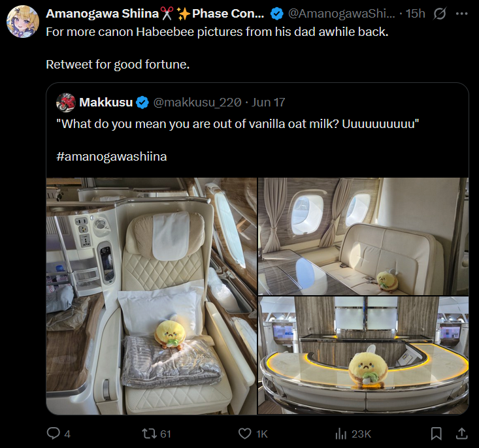The height and width of the screenshot is (448, 479).
Task: Open Makkusu's display name in quoted tweet
Action: click(x=106, y=103)
